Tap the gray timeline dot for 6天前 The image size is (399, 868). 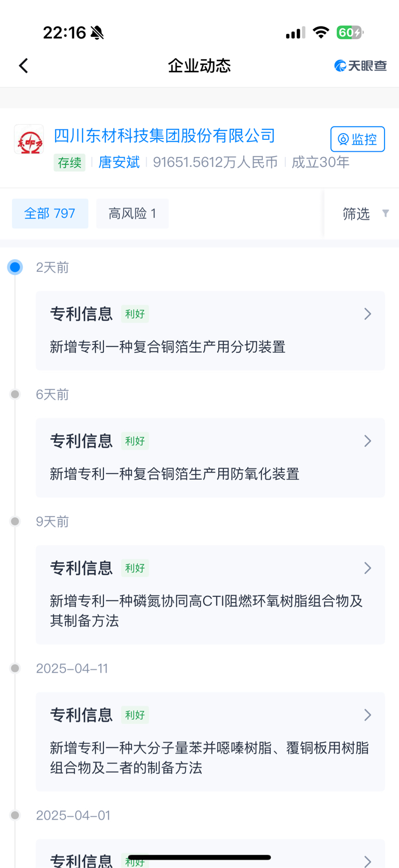coord(15,394)
